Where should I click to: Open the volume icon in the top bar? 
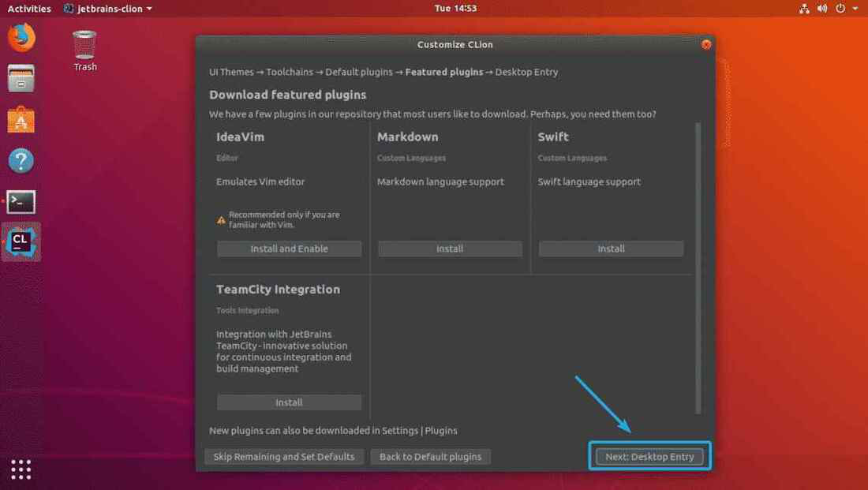[822, 9]
